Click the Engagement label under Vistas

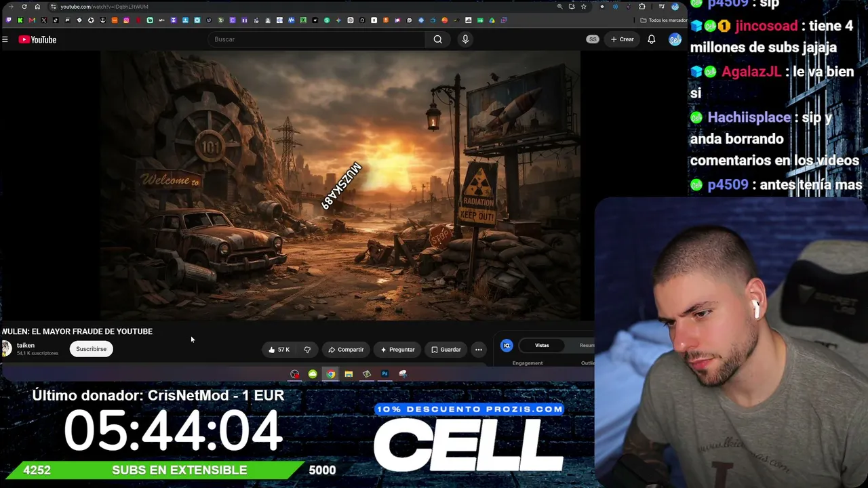(528, 363)
